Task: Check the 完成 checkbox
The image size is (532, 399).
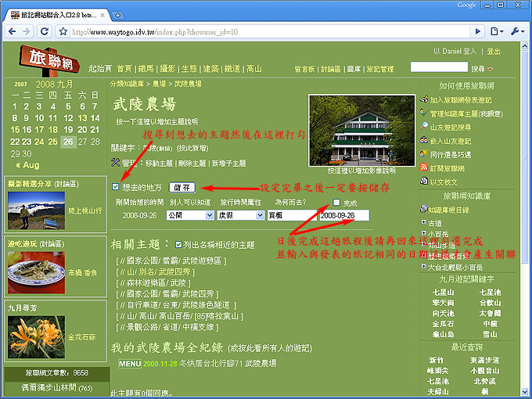Action: 336,203
